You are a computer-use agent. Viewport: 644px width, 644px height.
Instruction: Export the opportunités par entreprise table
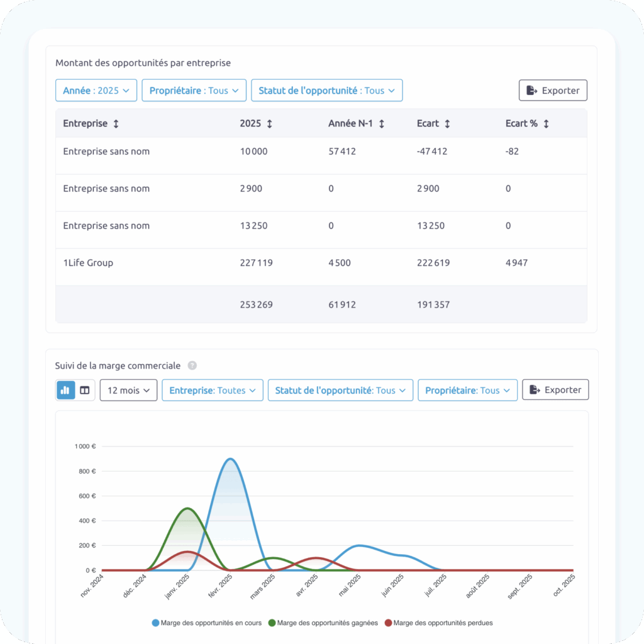(553, 91)
